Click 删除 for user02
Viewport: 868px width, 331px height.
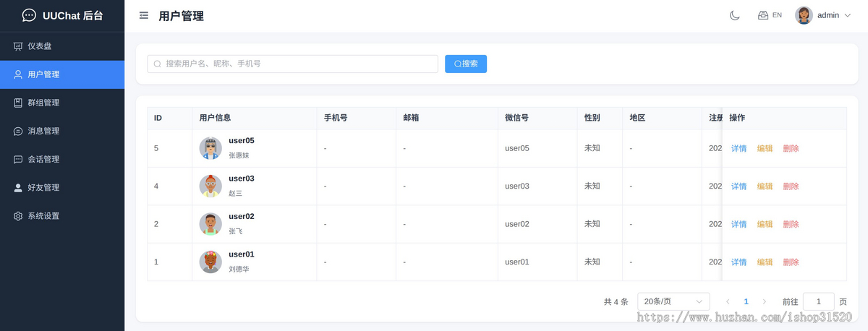pos(791,224)
